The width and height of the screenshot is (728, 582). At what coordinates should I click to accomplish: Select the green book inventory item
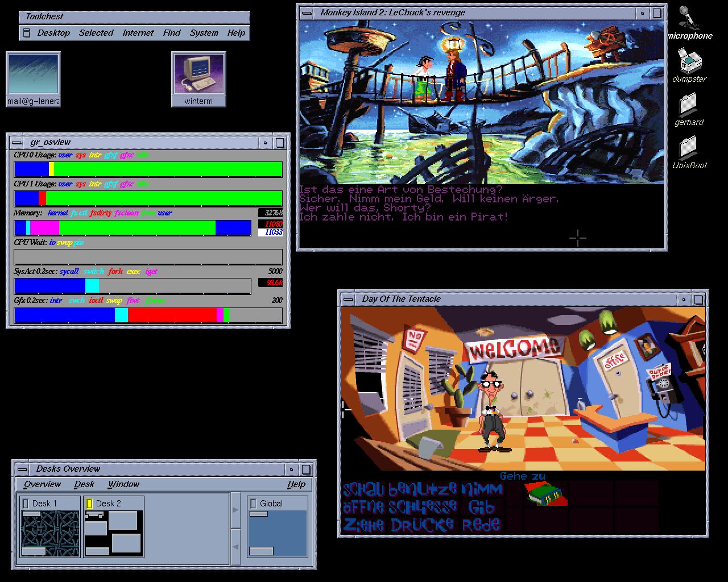coord(544,493)
